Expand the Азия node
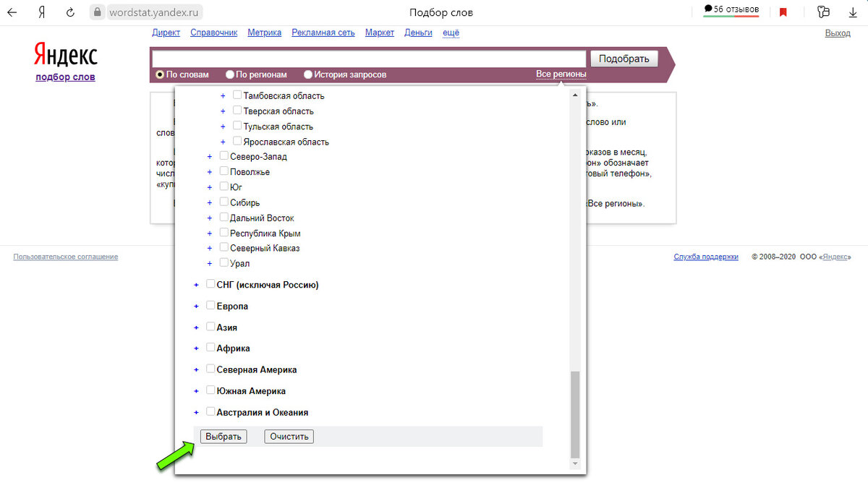Image resolution: width=868 pixels, height=501 pixels. click(x=196, y=327)
